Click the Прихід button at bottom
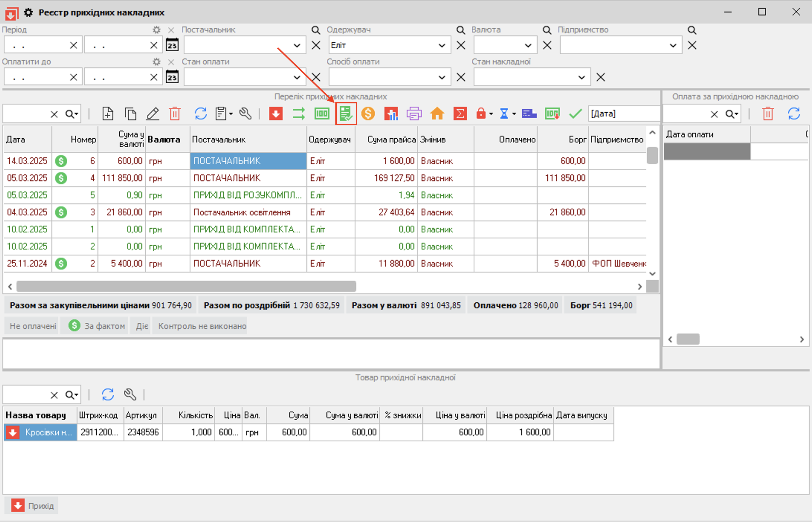The height and width of the screenshot is (522, 812). click(33, 506)
